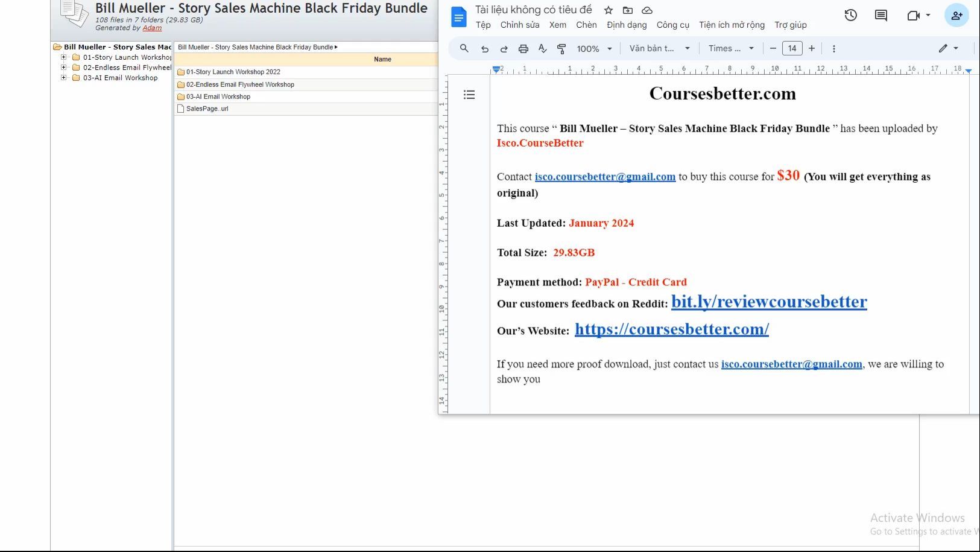Image resolution: width=980 pixels, height=552 pixels.
Task: Open the Định dạng menu
Action: (x=627, y=25)
